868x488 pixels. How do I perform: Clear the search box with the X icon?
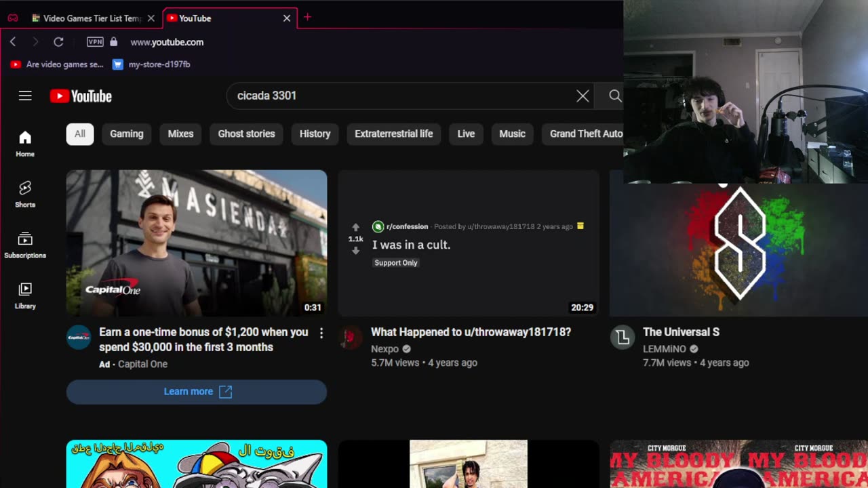point(583,96)
